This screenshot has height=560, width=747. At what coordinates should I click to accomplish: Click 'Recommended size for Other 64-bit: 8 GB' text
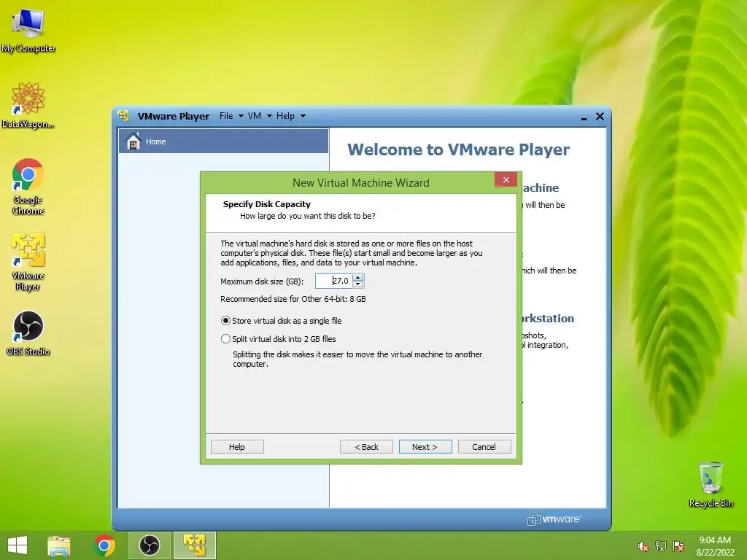[293, 299]
